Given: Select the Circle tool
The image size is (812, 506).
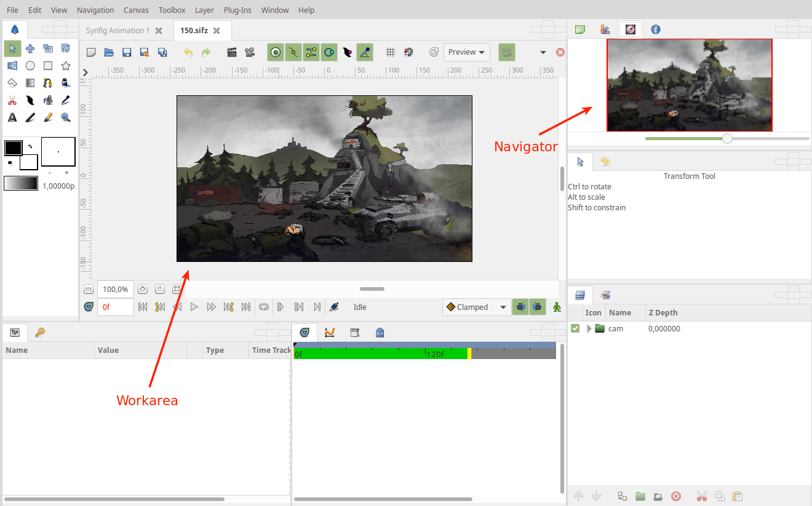Looking at the screenshot, I should (x=30, y=65).
